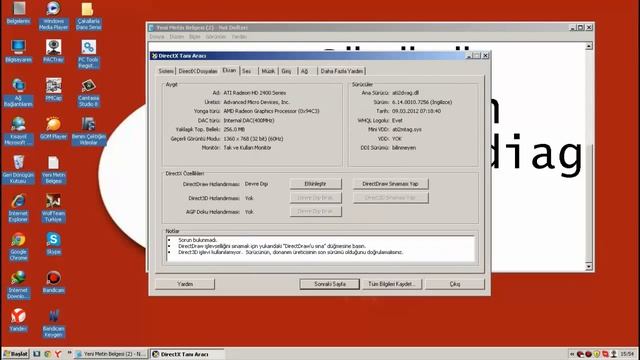Click the Yardım button

click(185, 284)
